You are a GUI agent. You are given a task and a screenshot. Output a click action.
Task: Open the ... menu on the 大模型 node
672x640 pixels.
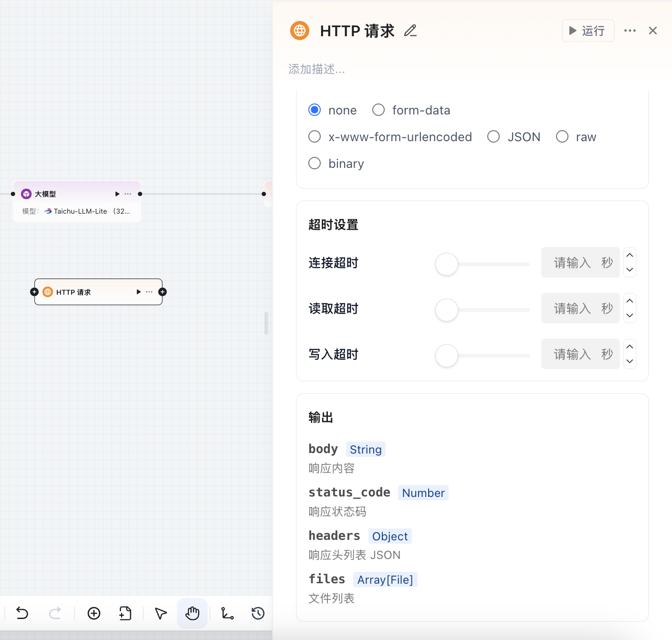127,194
